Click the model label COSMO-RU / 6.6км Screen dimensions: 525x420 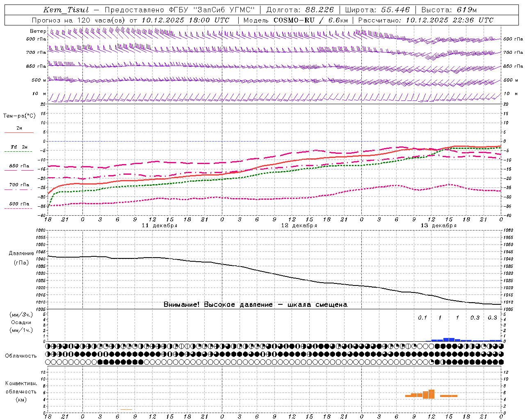(x=310, y=20)
